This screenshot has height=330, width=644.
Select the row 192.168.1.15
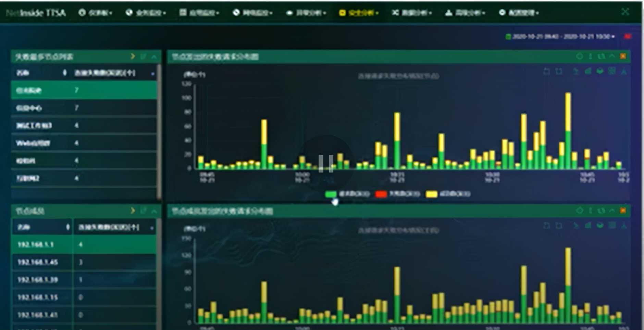[x=84, y=297]
